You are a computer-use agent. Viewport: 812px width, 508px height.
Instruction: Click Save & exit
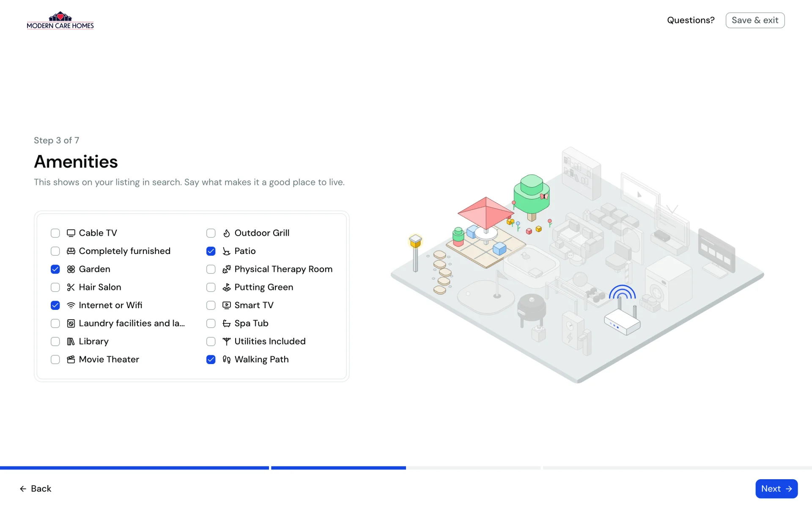tap(755, 20)
